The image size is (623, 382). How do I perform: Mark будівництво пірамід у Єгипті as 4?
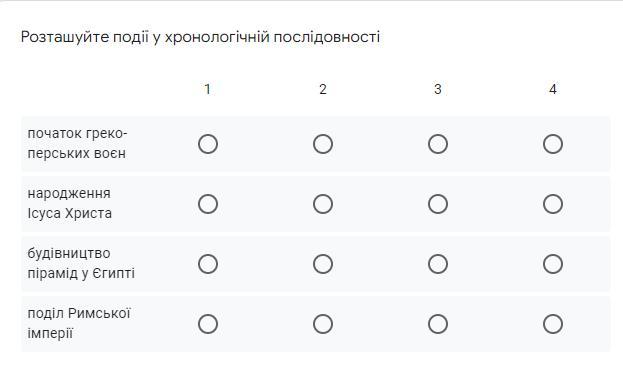pos(553,264)
